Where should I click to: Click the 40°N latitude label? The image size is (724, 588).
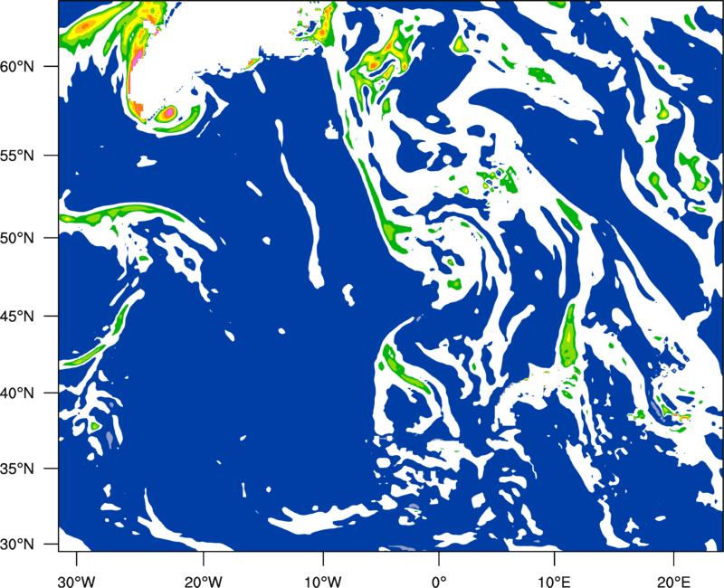(17, 393)
